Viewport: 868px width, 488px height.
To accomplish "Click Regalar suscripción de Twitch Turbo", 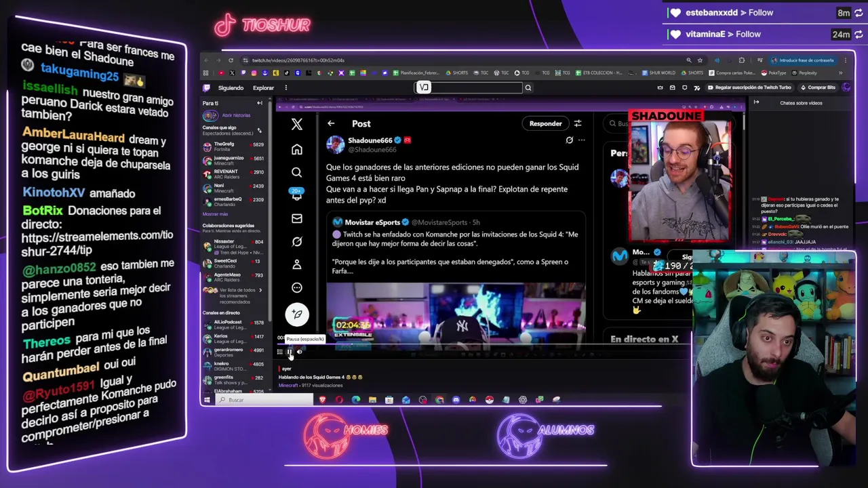I will (749, 87).
